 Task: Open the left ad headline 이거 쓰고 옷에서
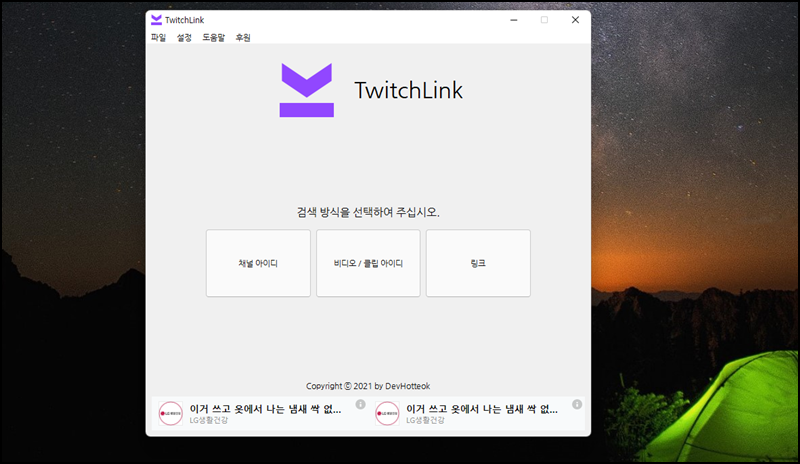click(265, 409)
